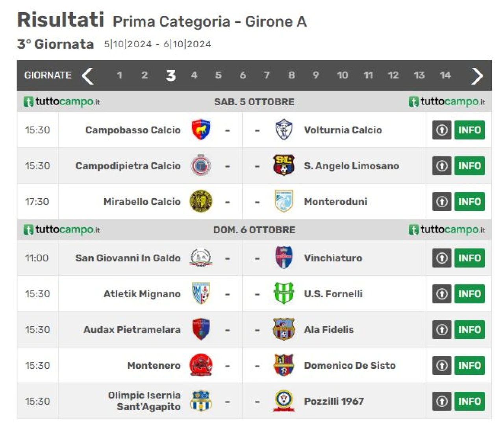Click the gray arrow icon for Ala Fidelis match
504x426 pixels.
(x=442, y=329)
